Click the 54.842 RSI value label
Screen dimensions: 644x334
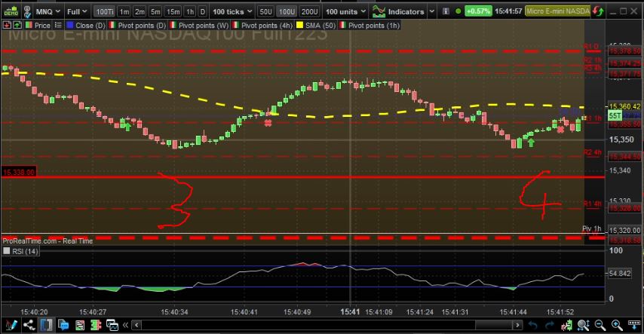pyautogui.click(x=620, y=273)
